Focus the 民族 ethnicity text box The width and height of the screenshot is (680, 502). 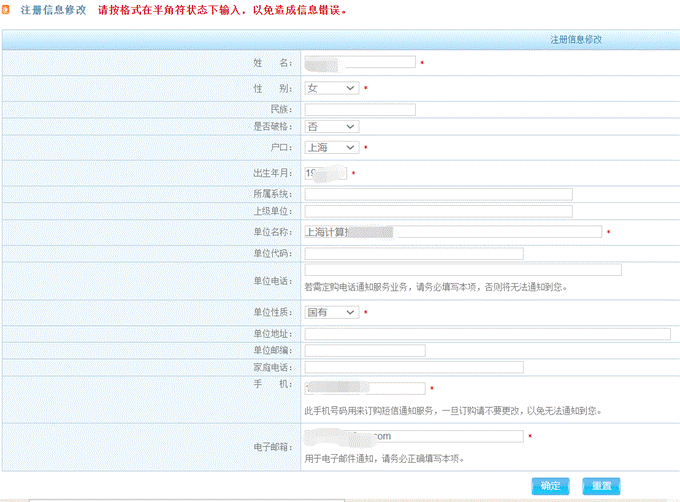pos(360,109)
